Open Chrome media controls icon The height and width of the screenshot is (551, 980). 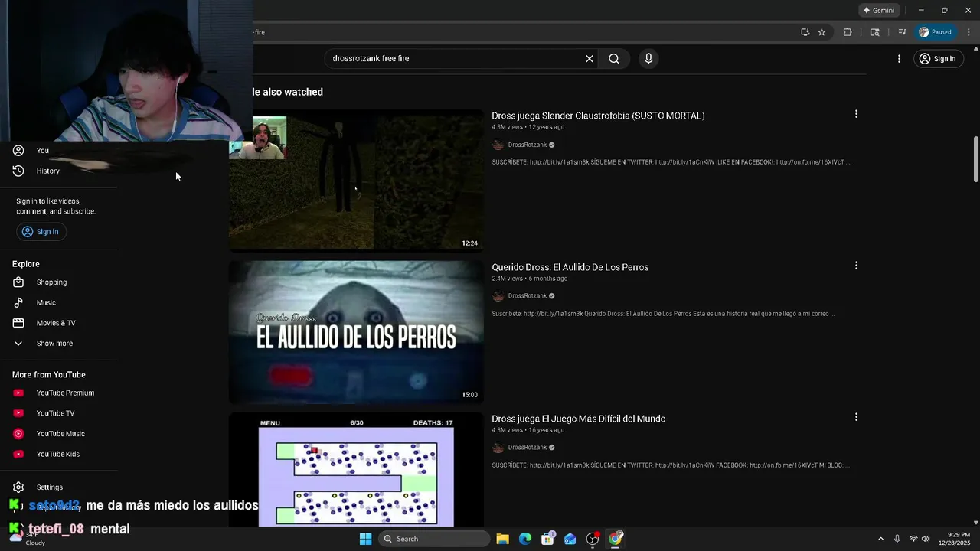(903, 32)
